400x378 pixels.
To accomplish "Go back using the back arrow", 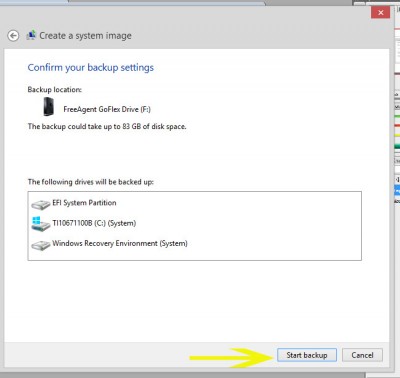I will coord(13,35).
